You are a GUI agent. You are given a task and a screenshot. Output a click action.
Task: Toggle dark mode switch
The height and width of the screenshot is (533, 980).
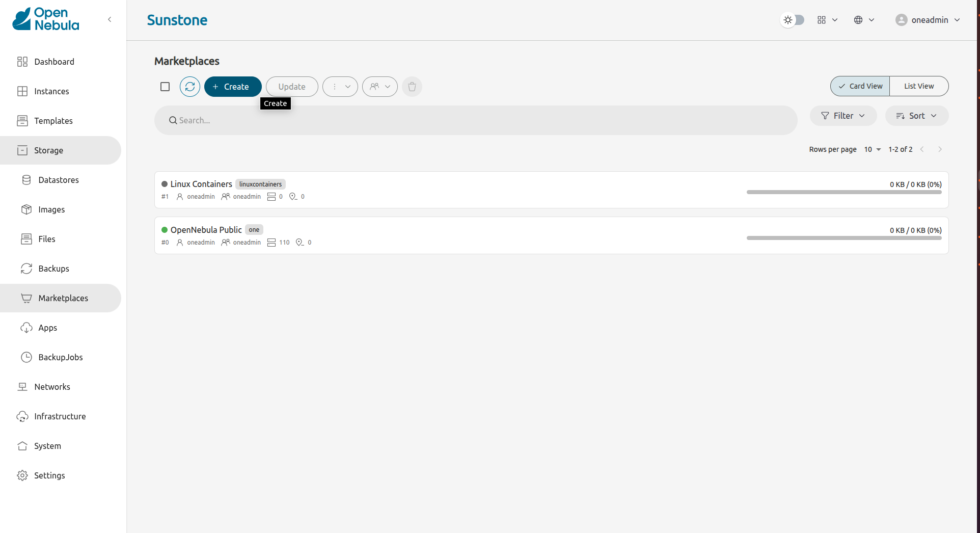pos(792,20)
